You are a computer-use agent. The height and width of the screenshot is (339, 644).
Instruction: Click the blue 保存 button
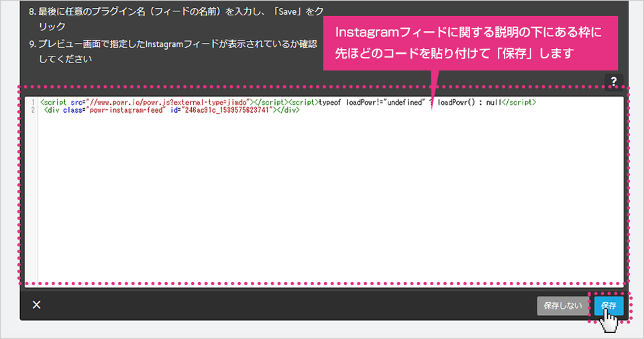[608, 305]
